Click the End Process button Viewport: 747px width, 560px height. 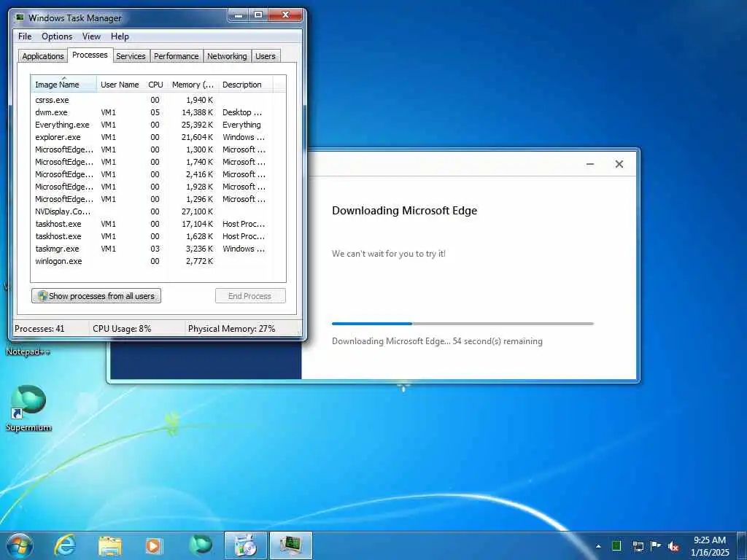click(x=250, y=296)
